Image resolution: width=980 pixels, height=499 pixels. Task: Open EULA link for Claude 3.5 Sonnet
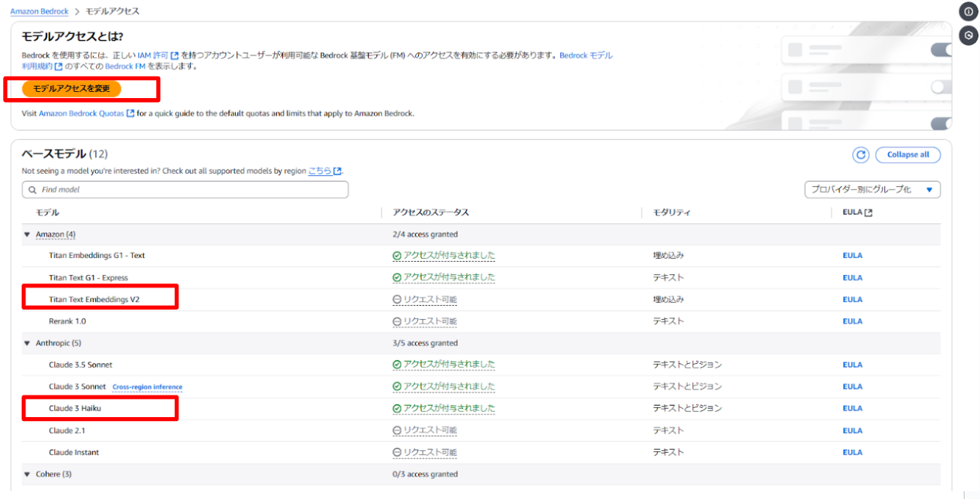click(x=852, y=365)
